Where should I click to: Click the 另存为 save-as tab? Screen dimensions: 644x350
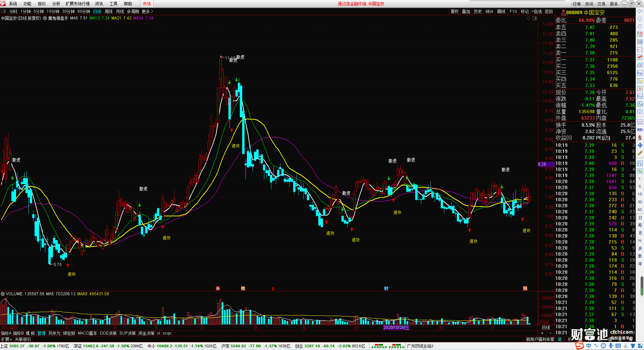pos(54,333)
